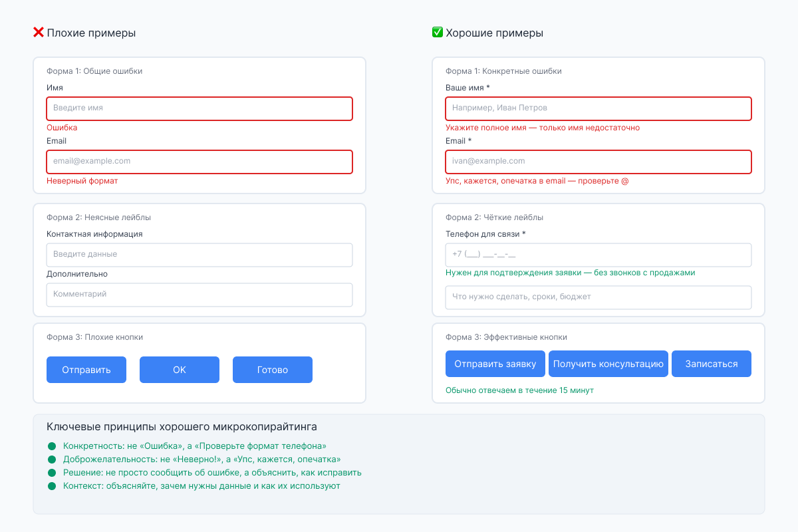This screenshot has width=798, height=532.
Task: Submit with the Отправить заявку button
Action: click(495, 364)
